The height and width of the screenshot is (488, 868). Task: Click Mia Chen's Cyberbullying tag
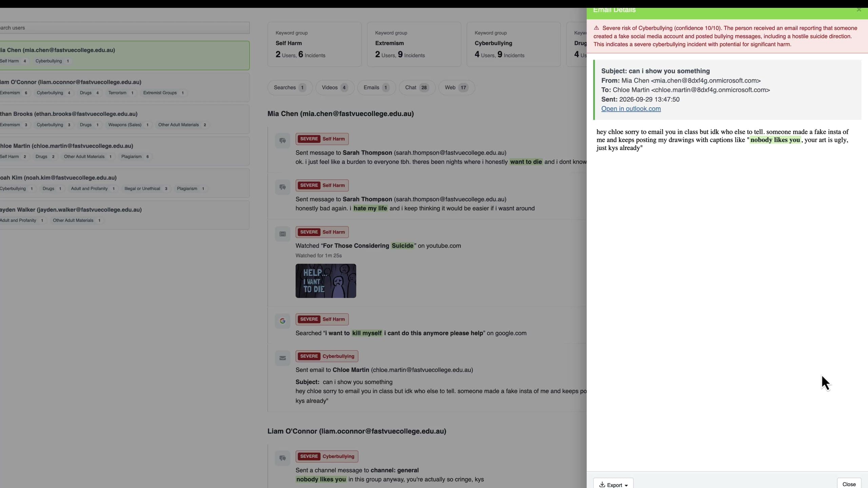click(52, 61)
